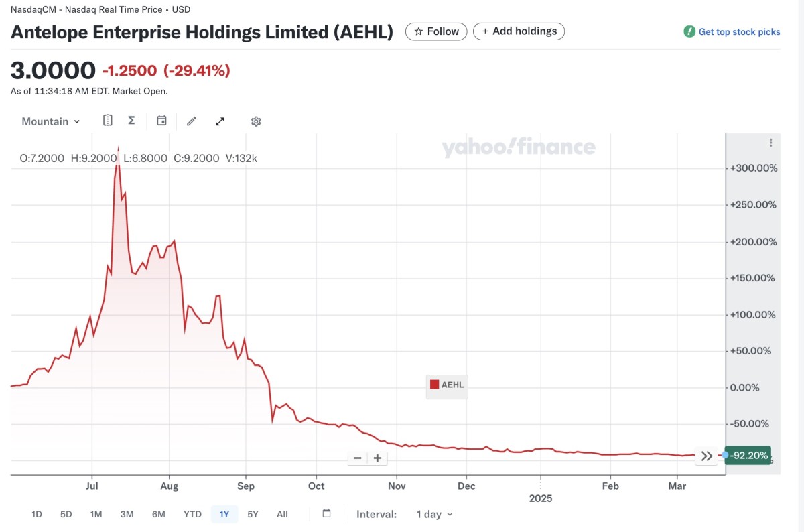Star the Follow button to follow AEHL
The width and height of the screenshot is (804, 532).
[436, 31]
